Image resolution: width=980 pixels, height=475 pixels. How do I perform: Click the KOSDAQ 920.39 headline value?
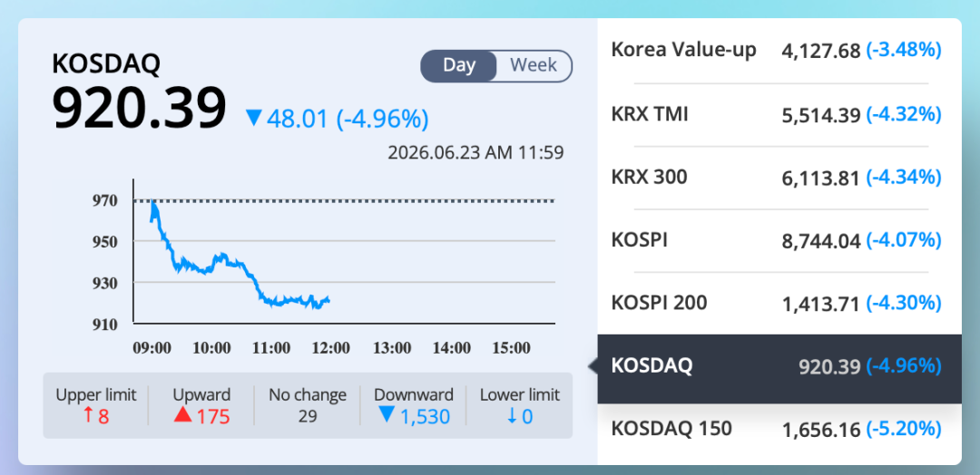pyautogui.click(x=139, y=108)
